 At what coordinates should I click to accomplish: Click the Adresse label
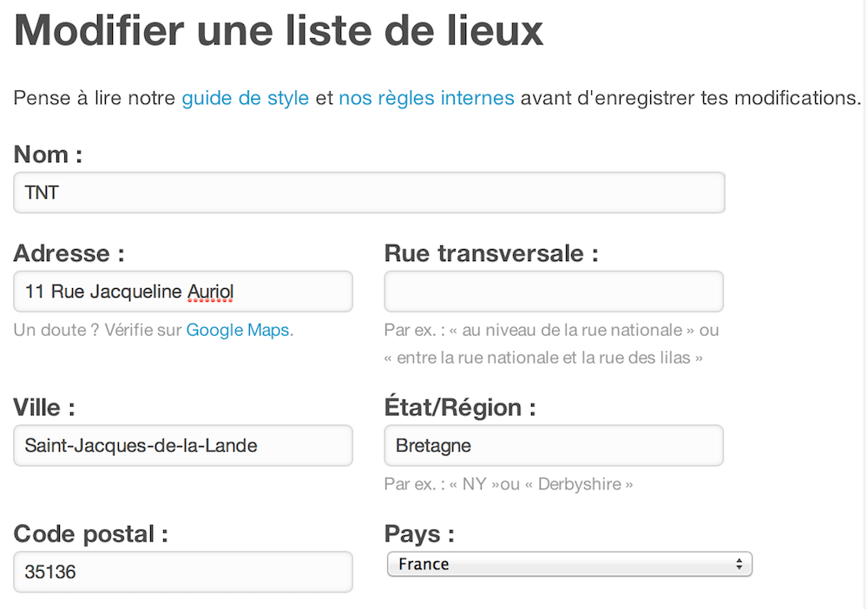(x=69, y=253)
